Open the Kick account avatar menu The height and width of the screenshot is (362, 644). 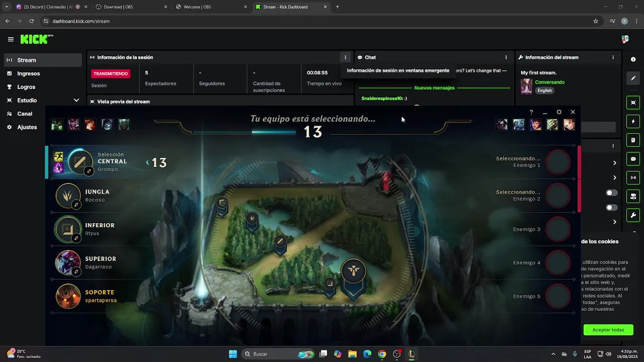pos(625,39)
